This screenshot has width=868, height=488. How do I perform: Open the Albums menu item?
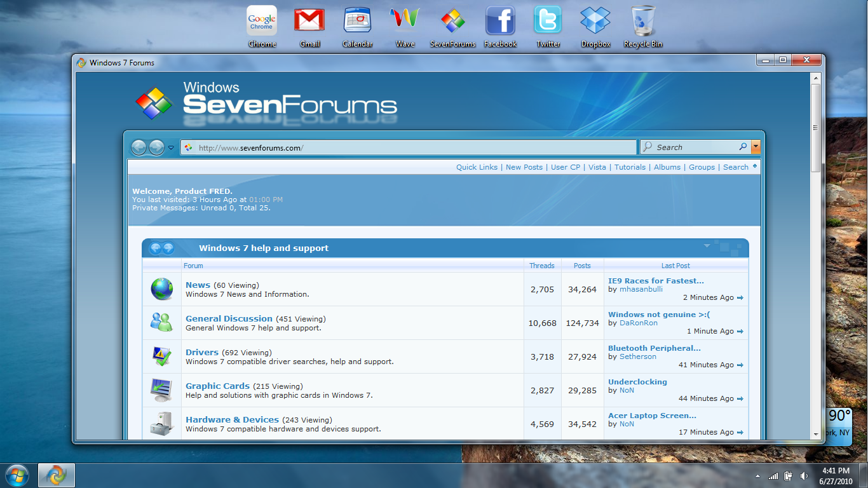point(667,167)
